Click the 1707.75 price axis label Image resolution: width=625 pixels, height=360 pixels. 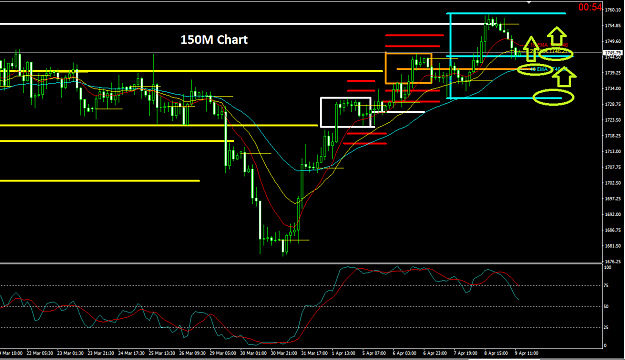[x=613, y=167]
